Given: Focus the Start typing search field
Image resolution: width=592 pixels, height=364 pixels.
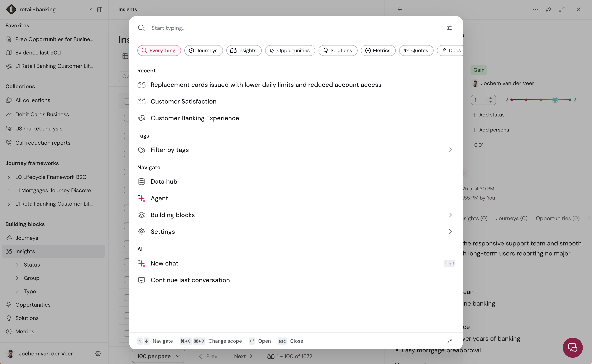Looking at the screenshot, I should pyautogui.click(x=296, y=28).
